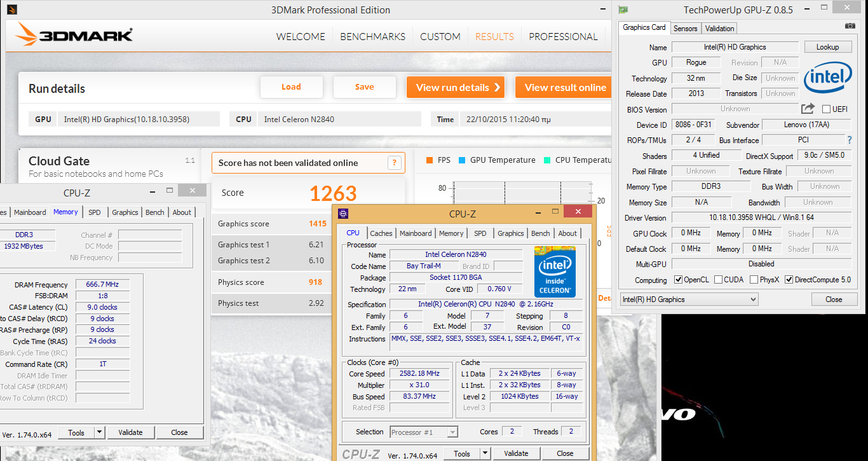Open the Bench tab in the Memory CPU-Z window

pos(155,212)
